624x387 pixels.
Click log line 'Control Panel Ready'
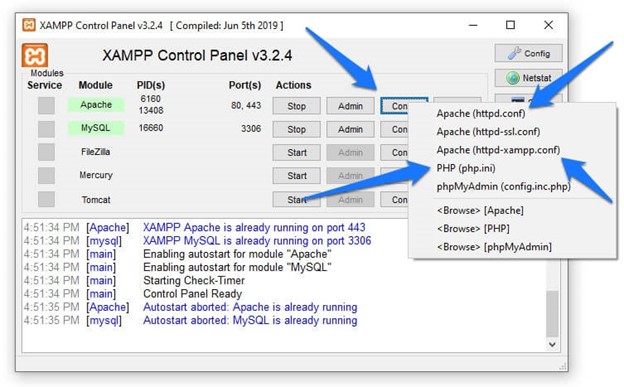coord(193,294)
